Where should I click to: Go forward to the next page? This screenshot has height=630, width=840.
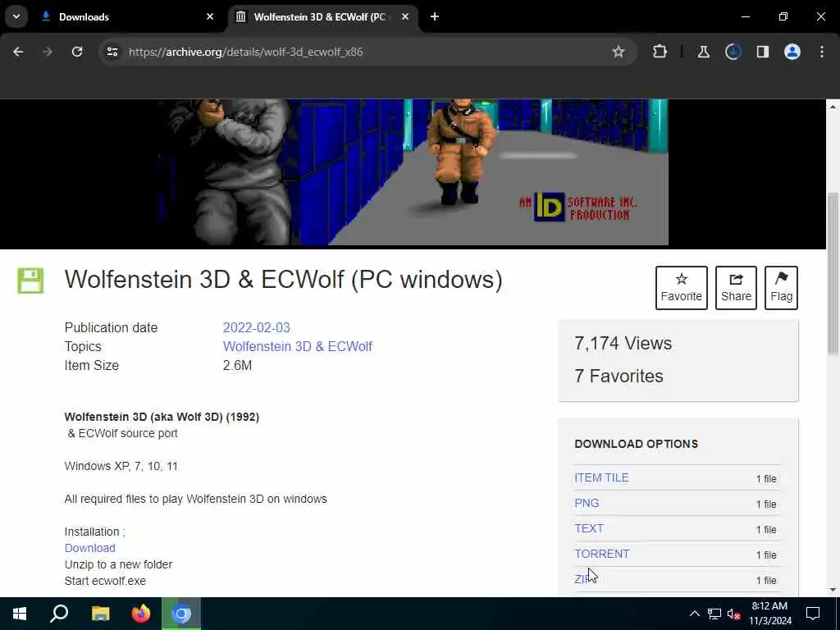tap(47, 52)
